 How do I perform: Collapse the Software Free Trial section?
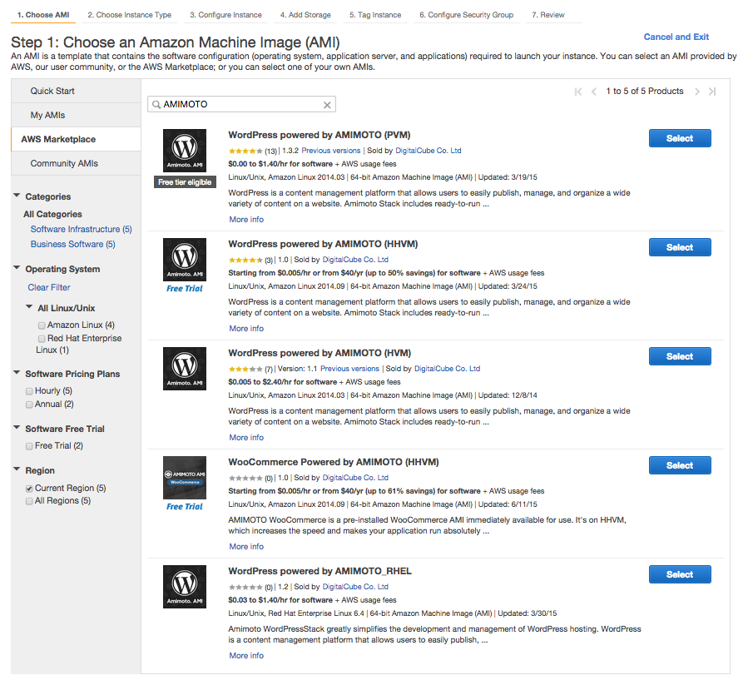[x=17, y=428]
